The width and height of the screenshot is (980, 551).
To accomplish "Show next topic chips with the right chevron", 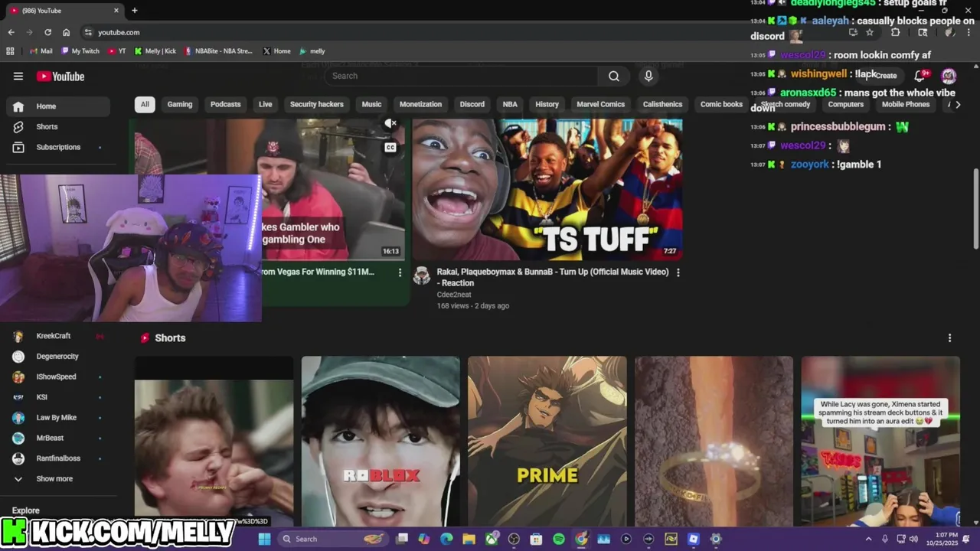I will (x=957, y=104).
